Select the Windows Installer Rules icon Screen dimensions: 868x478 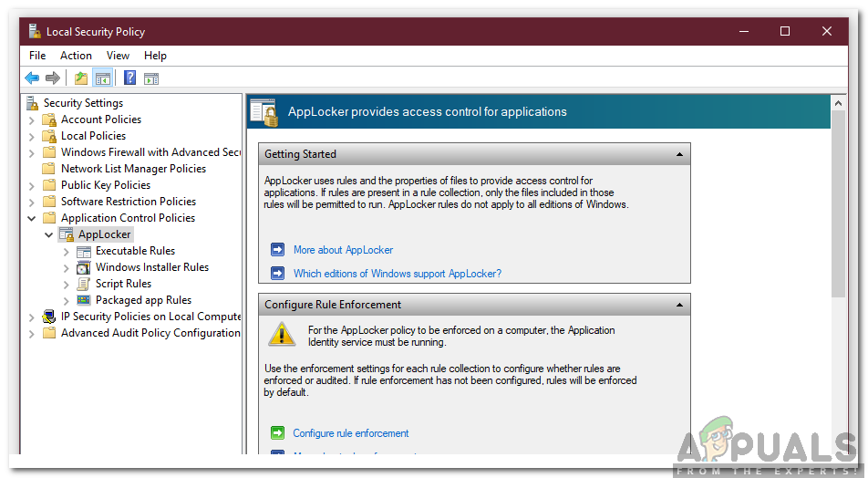coord(83,267)
